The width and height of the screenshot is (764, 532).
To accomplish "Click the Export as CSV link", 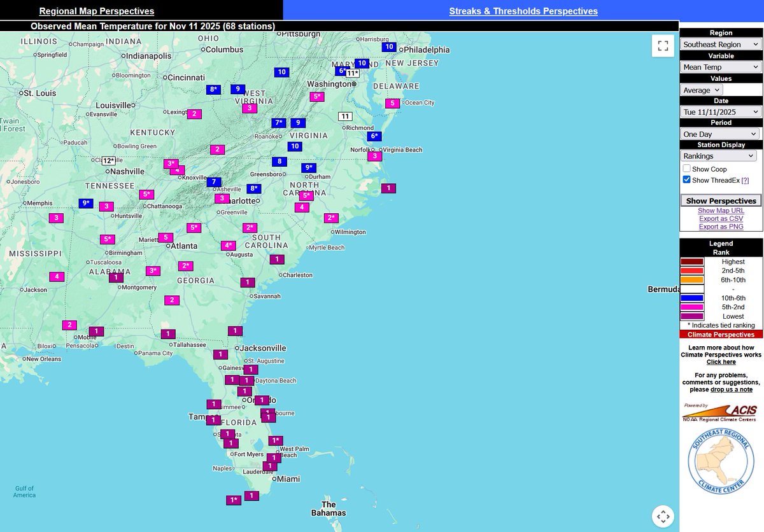I will 721,218.
